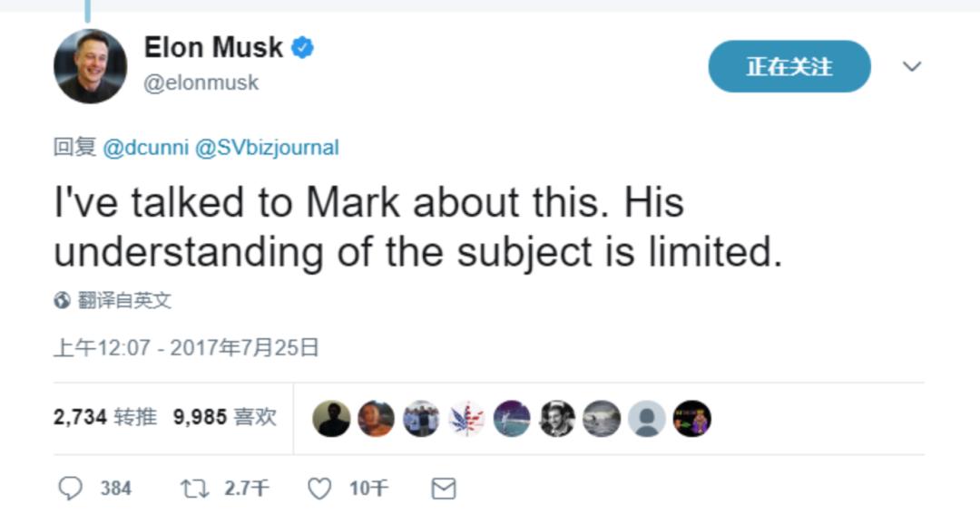Click 翻译自英文 translate link
The width and height of the screenshot is (980, 514).
(124, 300)
